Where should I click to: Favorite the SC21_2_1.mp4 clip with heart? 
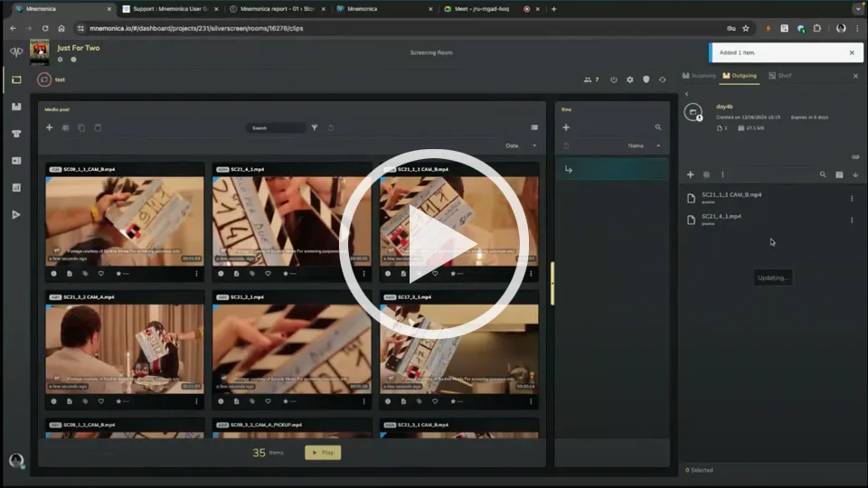[x=268, y=401]
